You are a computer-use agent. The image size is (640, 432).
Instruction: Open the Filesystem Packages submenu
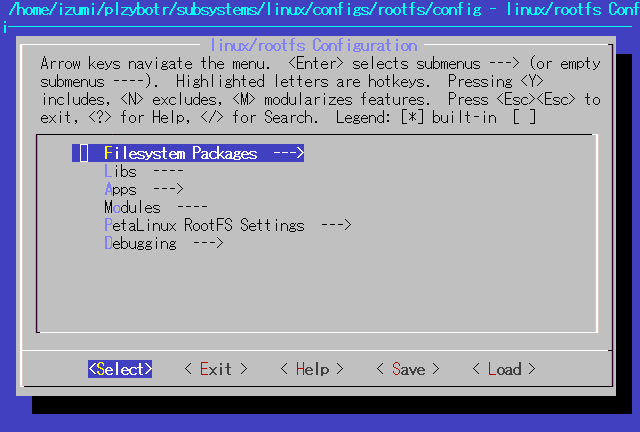(188, 153)
